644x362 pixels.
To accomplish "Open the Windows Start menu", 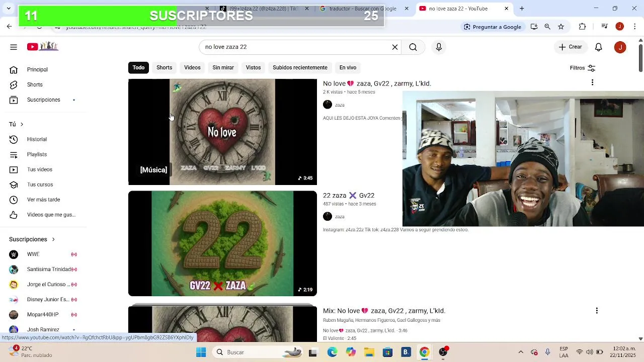I will [201, 352].
